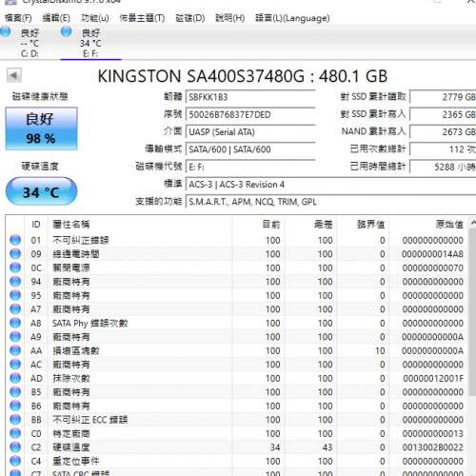Image resolution: width=476 pixels, height=476 pixels.
Task: Click the 屬性名稱 column header
Action: [x=140, y=225]
